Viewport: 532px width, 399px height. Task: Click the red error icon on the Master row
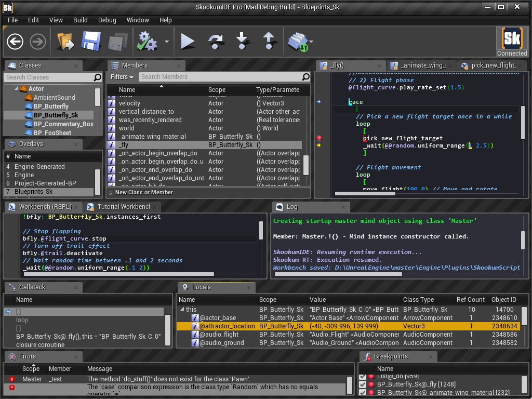[12, 379]
